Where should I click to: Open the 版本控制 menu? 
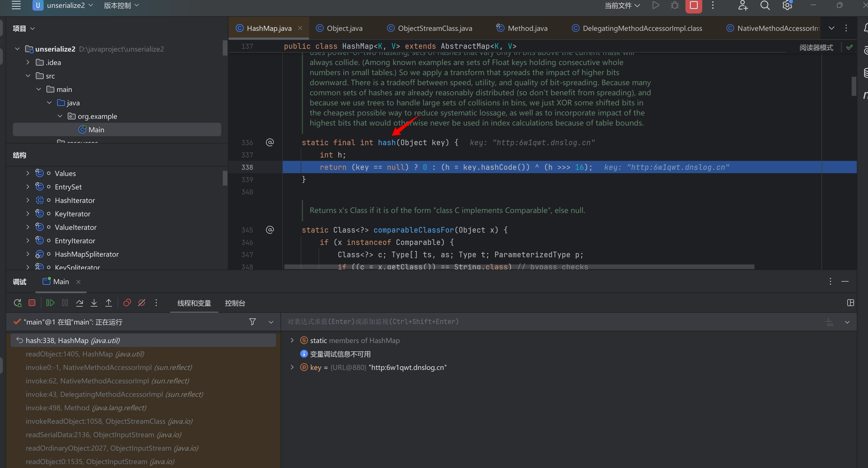tap(121, 5)
